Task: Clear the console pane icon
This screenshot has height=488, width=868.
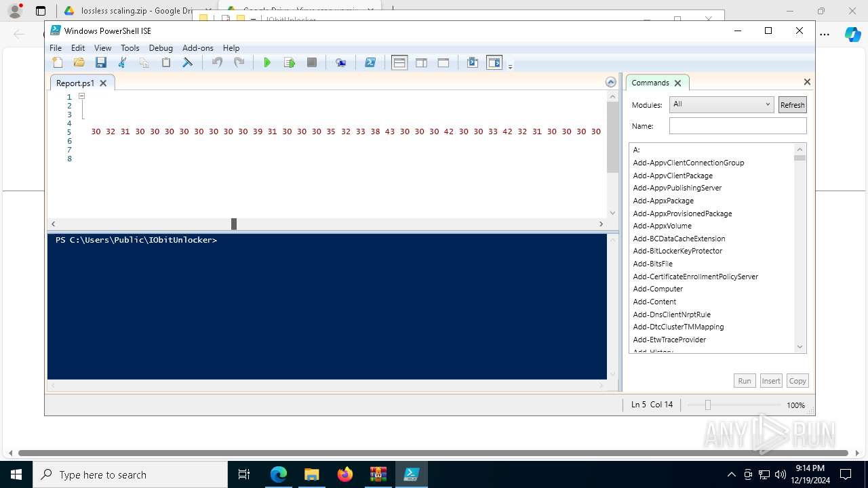Action: (x=187, y=63)
